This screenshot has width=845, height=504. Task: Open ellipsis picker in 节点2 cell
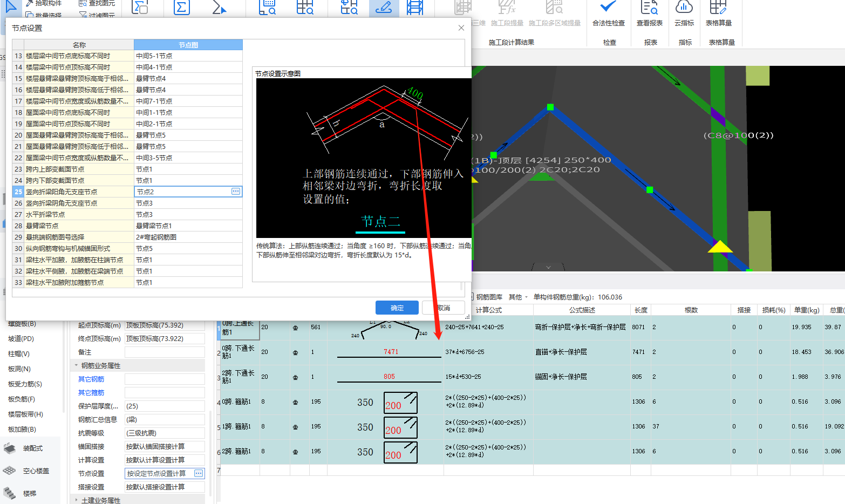coord(236,192)
